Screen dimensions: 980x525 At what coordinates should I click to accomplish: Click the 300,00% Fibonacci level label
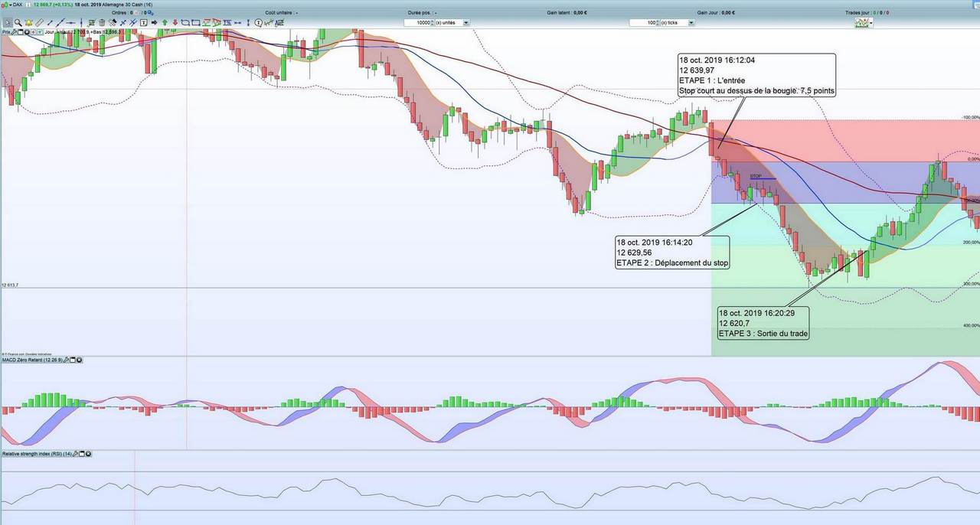click(x=970, y=284)
